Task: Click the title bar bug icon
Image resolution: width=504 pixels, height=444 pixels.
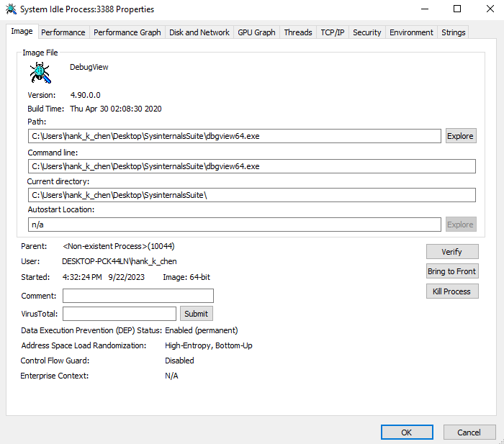Action: point(11,9)
